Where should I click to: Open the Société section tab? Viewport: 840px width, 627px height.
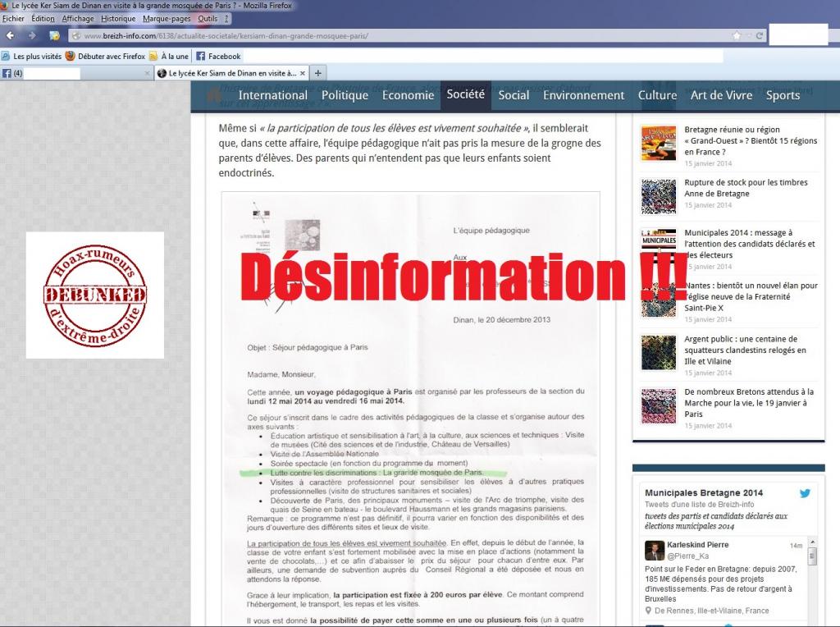click(466, 95)
